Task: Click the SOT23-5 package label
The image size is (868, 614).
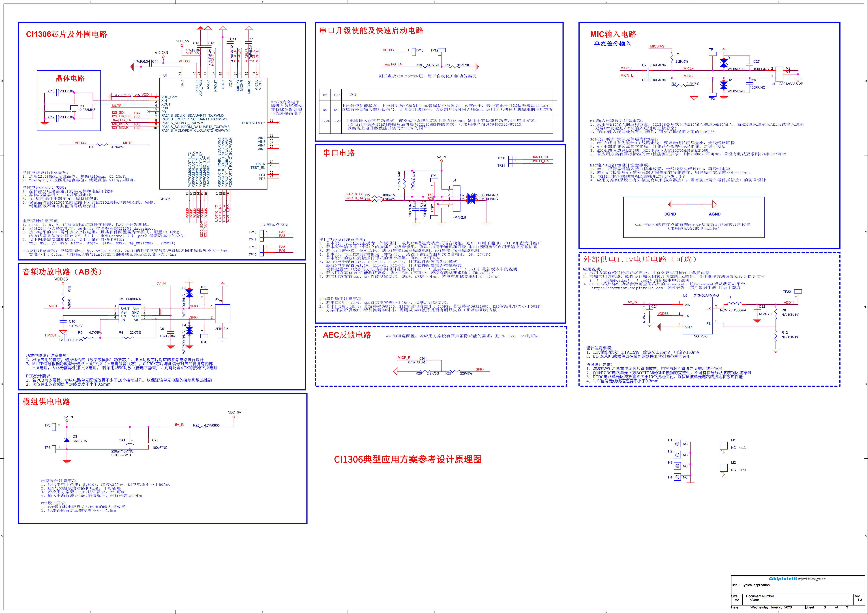Action: 701,336
